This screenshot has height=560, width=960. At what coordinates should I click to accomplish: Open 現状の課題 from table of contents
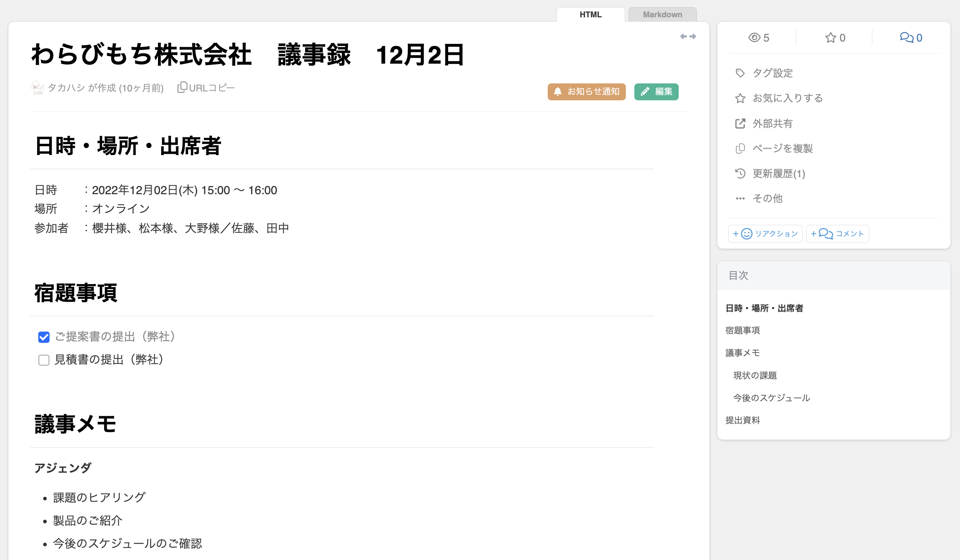pos(755,375)
